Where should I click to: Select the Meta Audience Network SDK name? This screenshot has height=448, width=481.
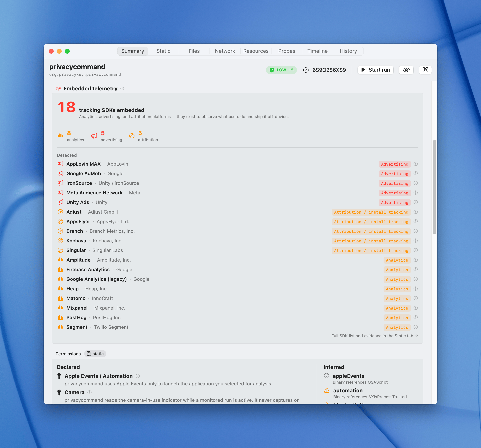[x=94, y=193]
